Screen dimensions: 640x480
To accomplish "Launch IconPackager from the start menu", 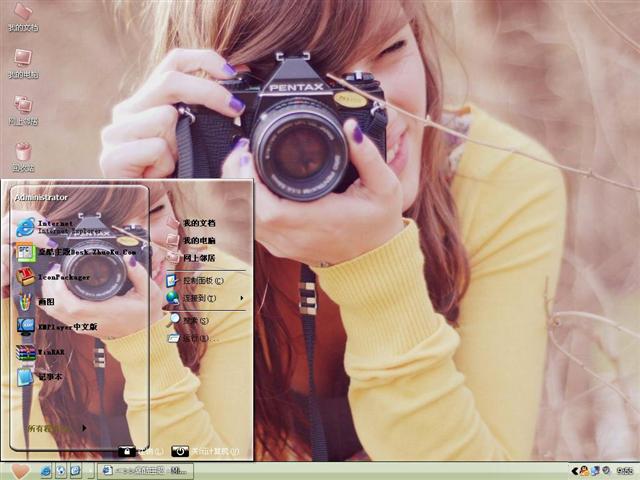I will [x=53, y=277].
